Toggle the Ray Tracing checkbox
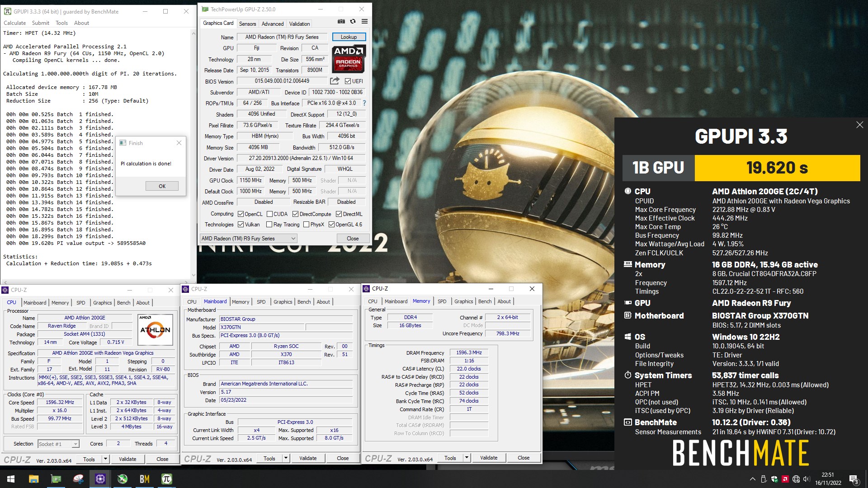 (269, 225)
